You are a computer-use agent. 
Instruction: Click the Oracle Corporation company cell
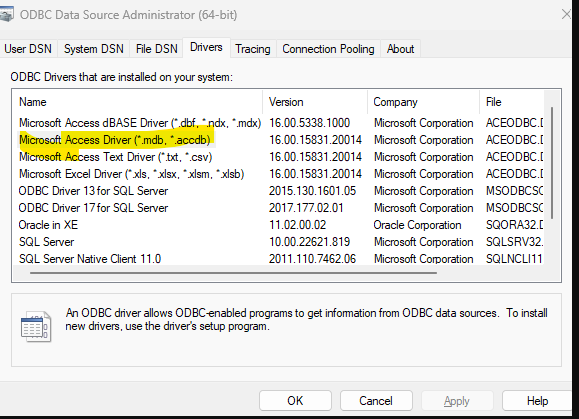point(417,225)
